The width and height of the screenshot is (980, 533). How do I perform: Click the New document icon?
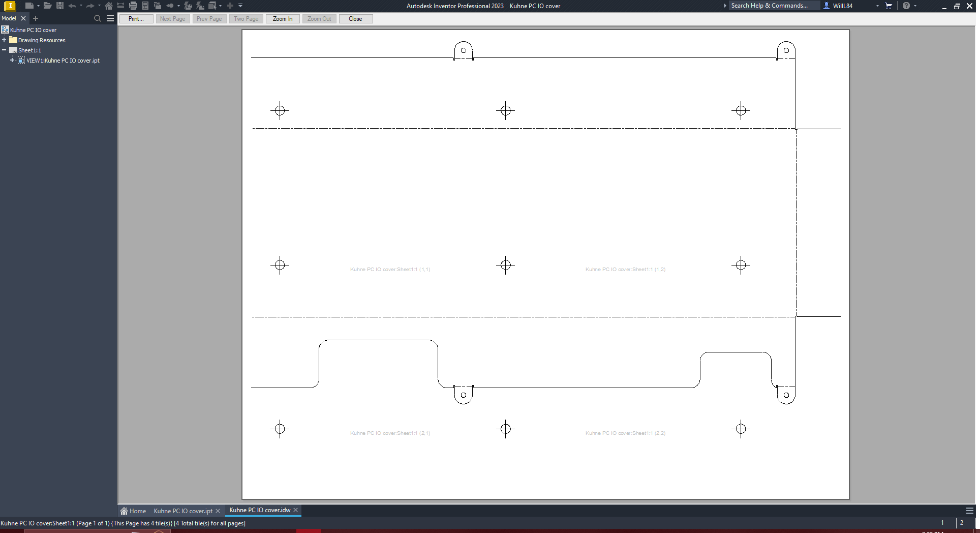(29, 6)
